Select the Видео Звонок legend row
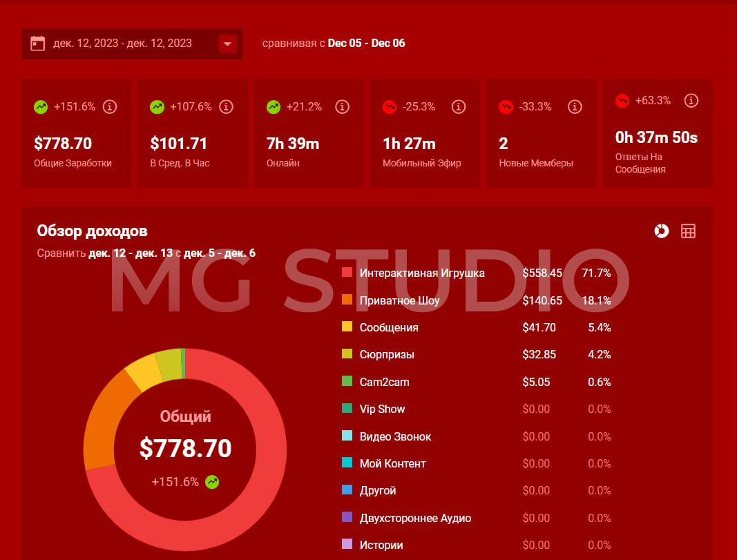This screenshot has width=737, height=560. pos(395,436)
